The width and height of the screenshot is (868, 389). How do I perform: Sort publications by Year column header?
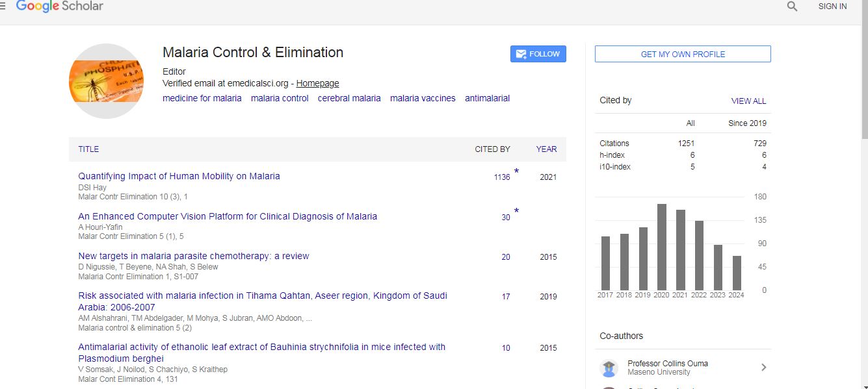(x=546, y=149)
